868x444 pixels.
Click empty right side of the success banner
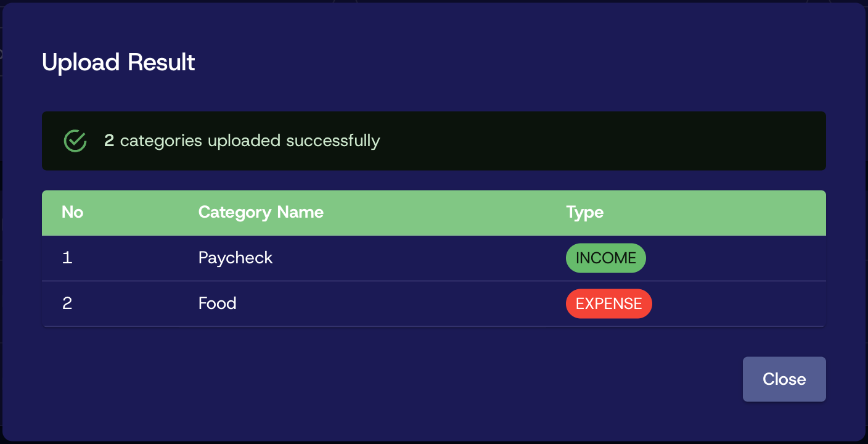[x=616, y=141]
